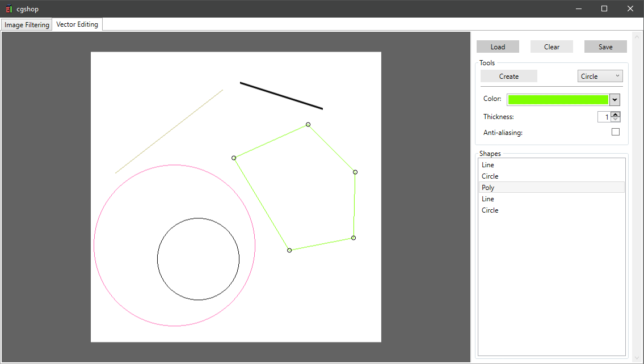This screenshot has width=644, height=364.
Task: Click the green color swatch
Action: (x=558, y=100)
